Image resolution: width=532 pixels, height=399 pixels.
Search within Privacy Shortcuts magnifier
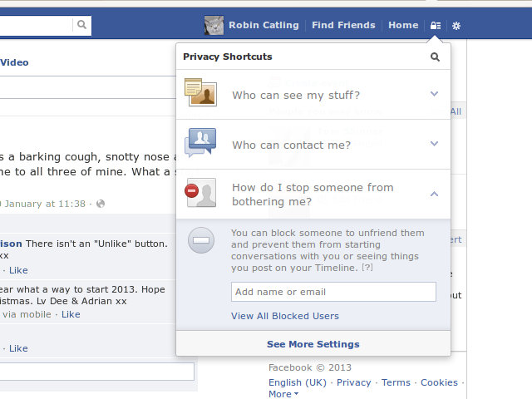435,57
